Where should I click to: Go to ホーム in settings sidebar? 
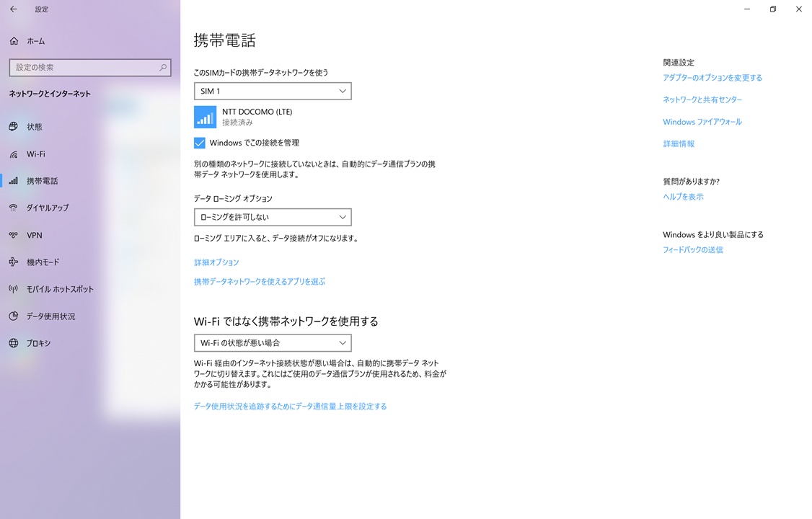(x=90, y=41)
